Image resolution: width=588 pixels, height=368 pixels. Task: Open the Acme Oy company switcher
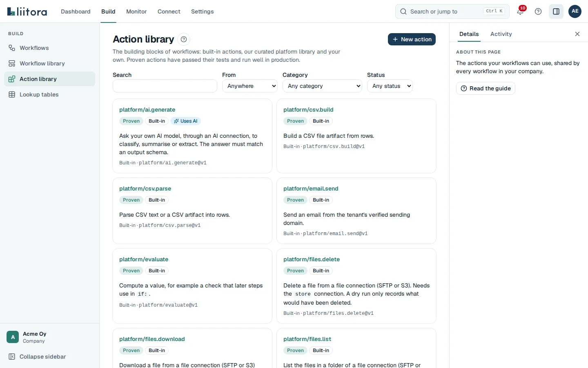(49, 337)
